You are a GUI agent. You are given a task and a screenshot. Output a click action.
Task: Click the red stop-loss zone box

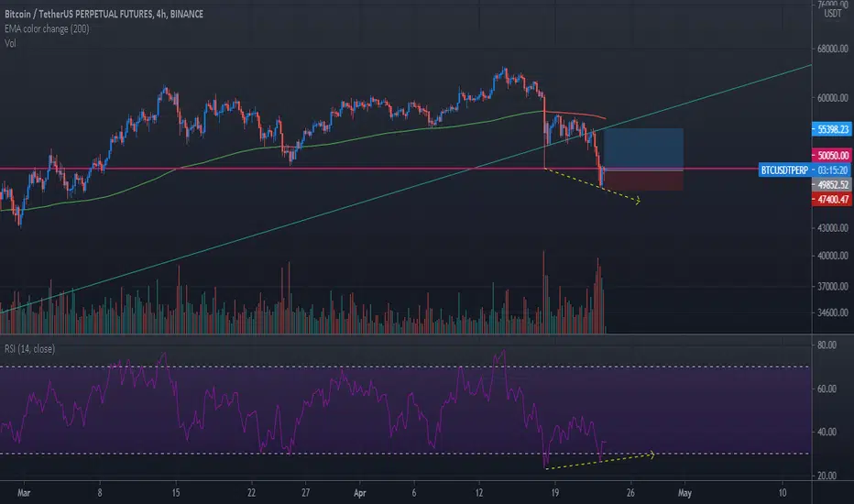[x=644, y=181]
